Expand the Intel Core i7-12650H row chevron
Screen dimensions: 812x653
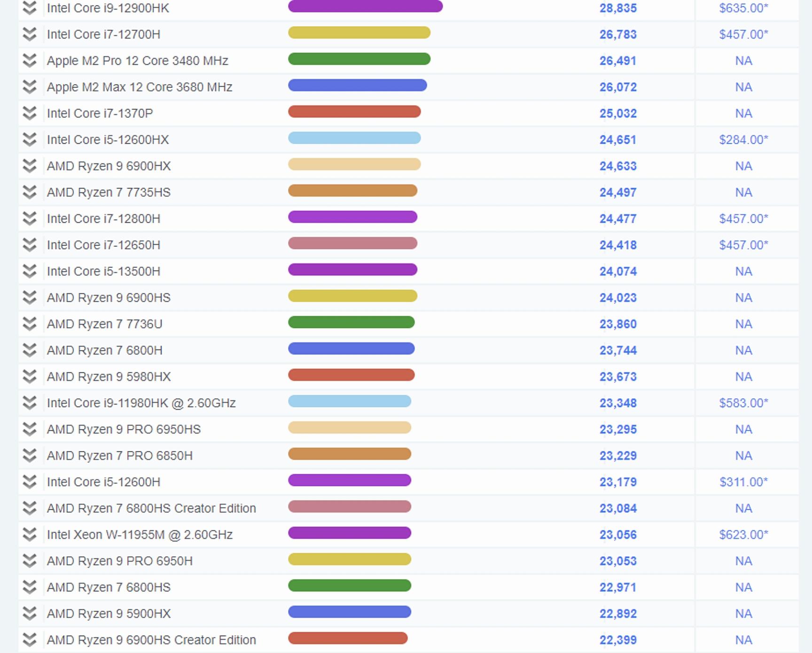click(x=30, y=245)
